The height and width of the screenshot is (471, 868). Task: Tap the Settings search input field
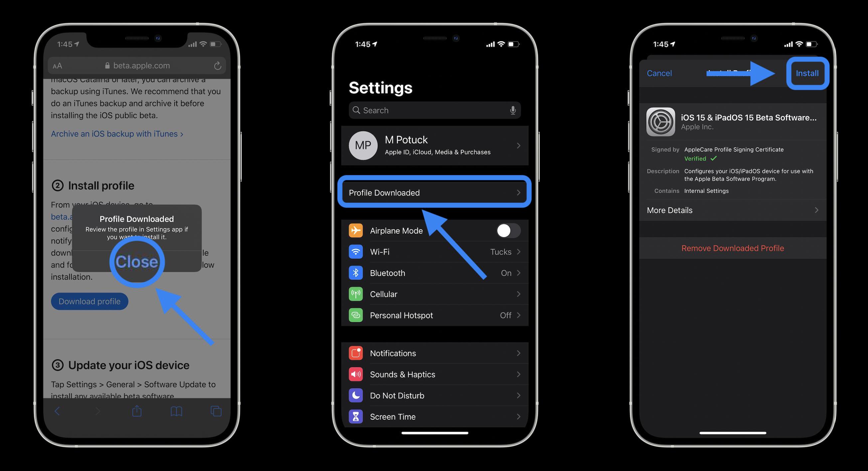(434, 109)
